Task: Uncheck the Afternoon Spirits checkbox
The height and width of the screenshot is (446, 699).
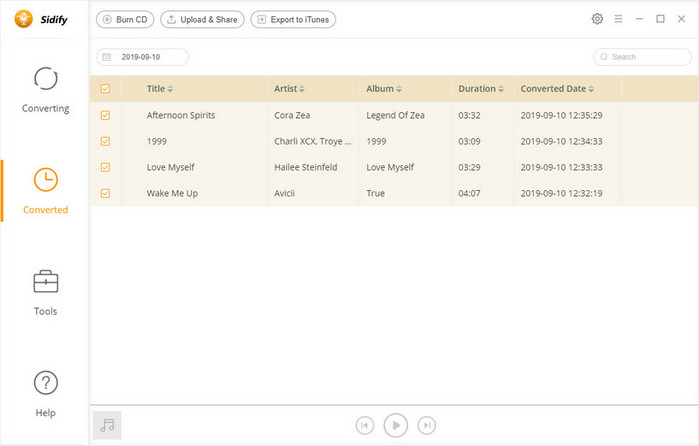Action: coord(105,116)
